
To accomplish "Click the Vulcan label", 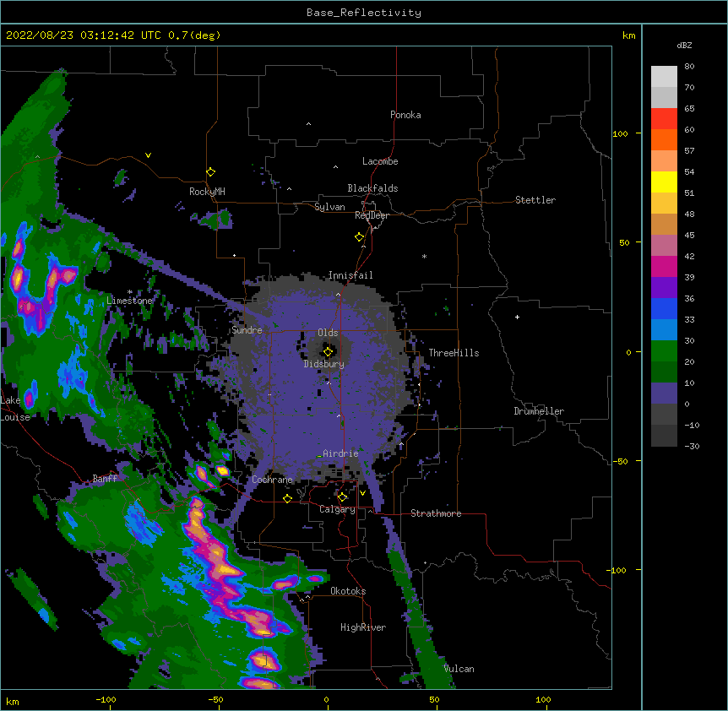I will tap(459, 669).
